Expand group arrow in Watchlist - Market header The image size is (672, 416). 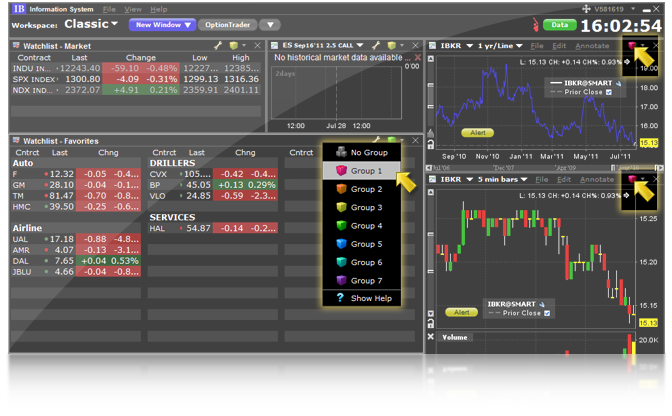244,45
